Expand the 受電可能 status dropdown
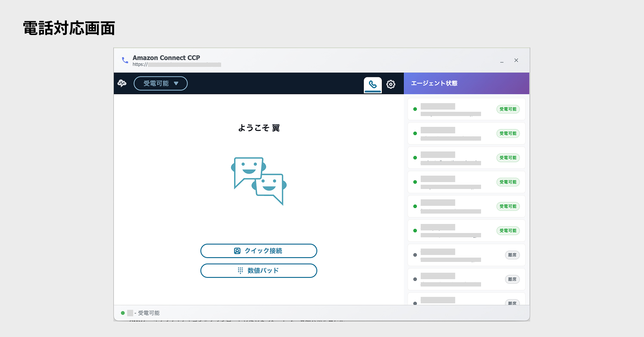 161,84
